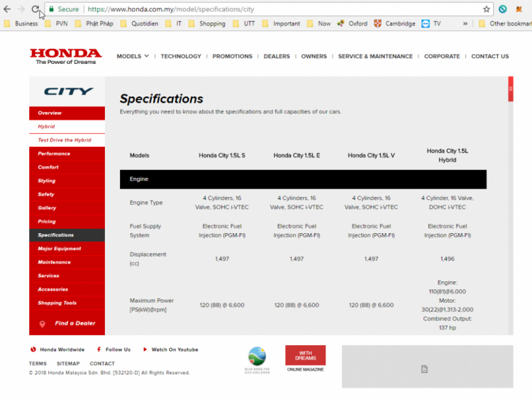The height and width of the screenshot is (399, 532).
Task: Go to the Styling sidebar section
Action: pos(67,181)
